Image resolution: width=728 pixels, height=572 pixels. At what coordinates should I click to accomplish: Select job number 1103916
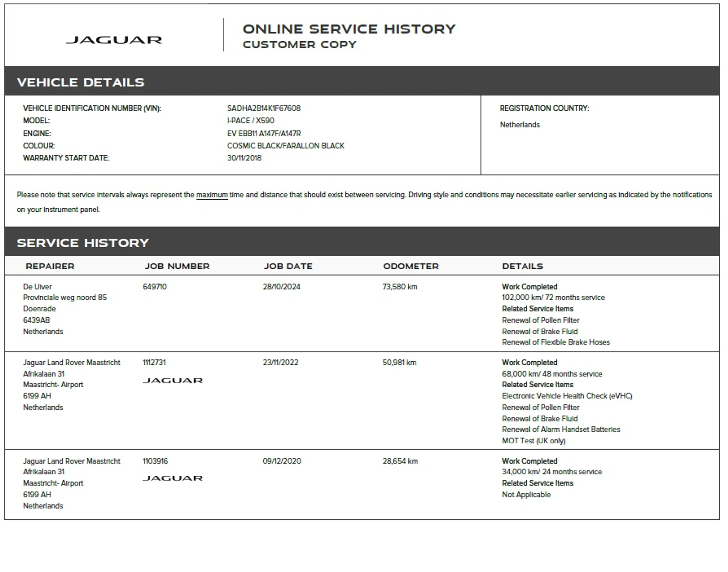pos(155,461)
